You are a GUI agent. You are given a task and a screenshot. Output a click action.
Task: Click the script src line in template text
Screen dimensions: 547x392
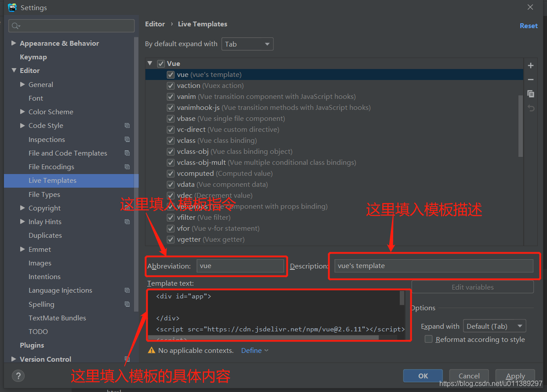coord(280,329)
